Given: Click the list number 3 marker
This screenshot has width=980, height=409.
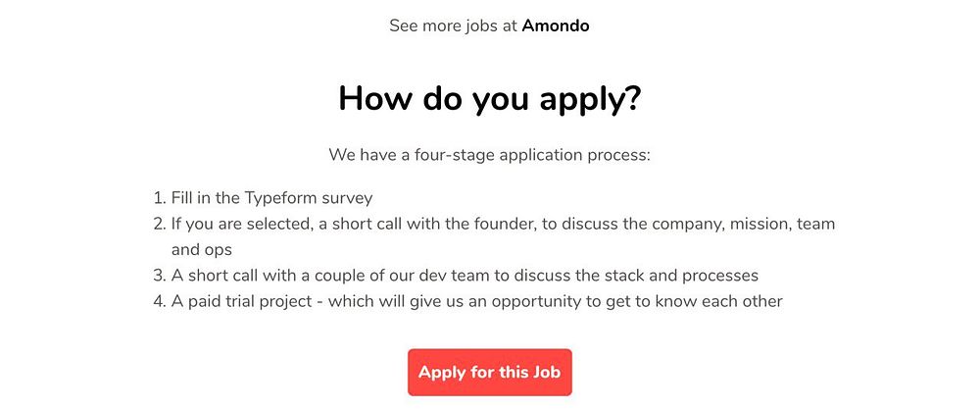Looking at the screenshot, I should tap(159, 276).
